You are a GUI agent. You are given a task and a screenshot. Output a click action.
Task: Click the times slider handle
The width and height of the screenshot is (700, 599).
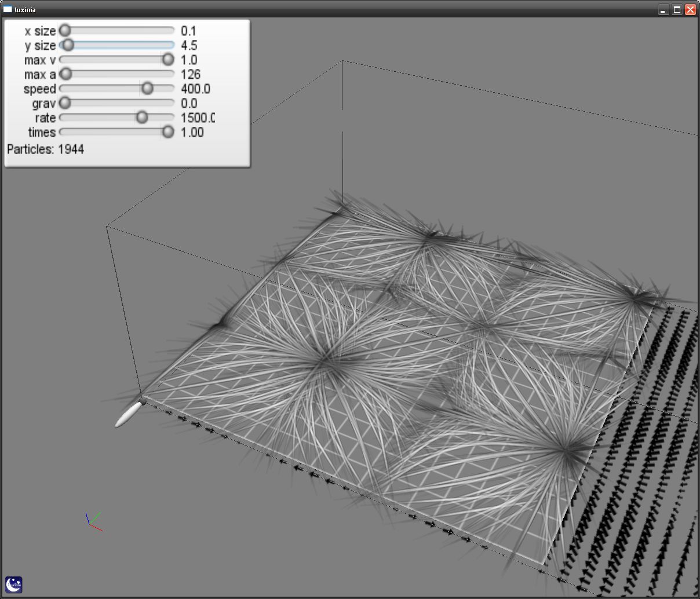[x=168, y=132]
